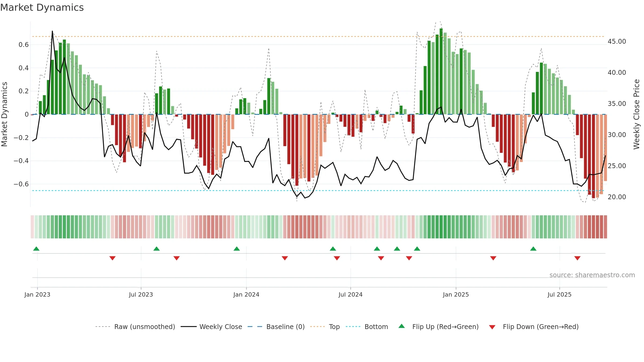Click the Market Dynamics chart title
The image size is (644, 362).
click(x=42, y=8)
